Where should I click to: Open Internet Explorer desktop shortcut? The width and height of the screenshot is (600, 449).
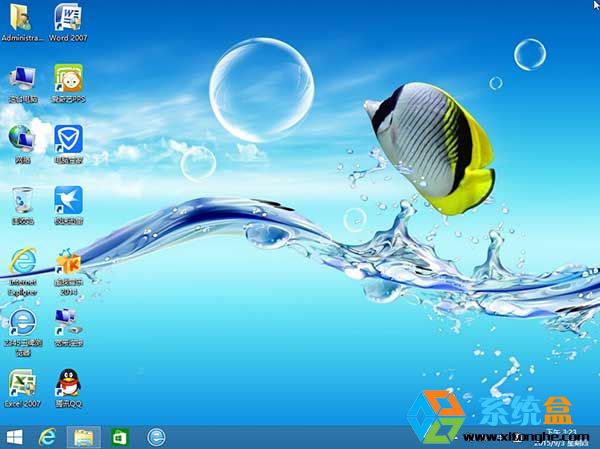21,261
